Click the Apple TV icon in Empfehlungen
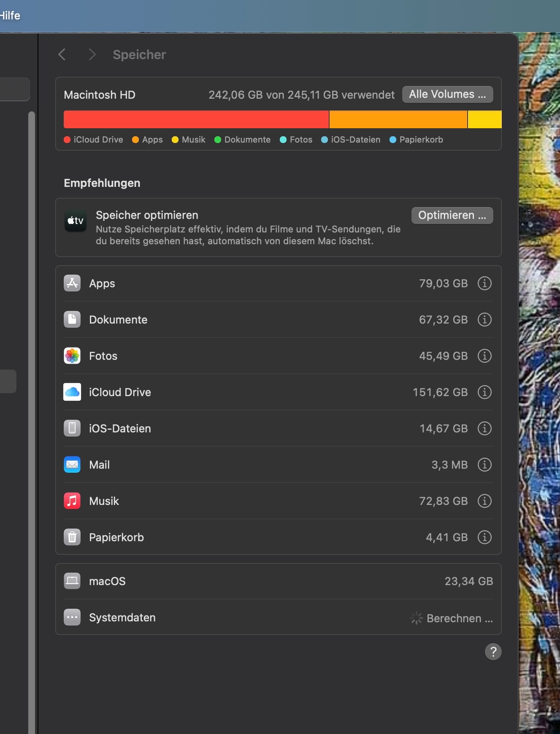Screen dimensions: 560x734 (x=76, y=221)
